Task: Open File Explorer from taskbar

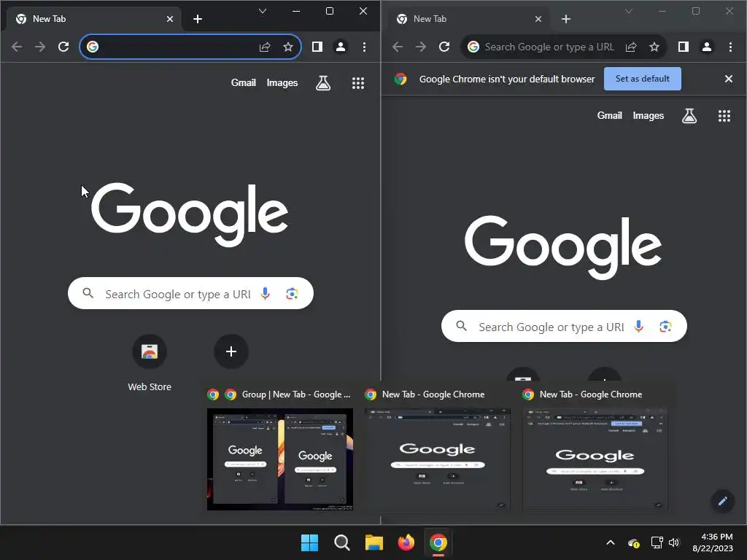Action: coord(374,542)
